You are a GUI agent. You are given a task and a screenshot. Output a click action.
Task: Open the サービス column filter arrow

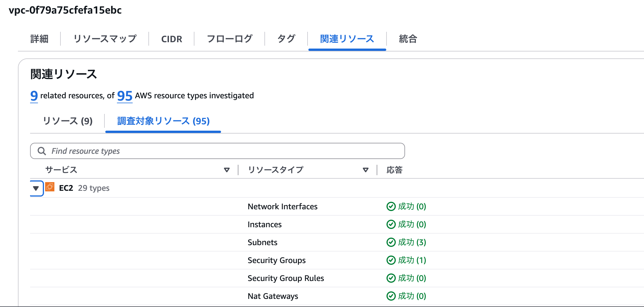[227, 170]
